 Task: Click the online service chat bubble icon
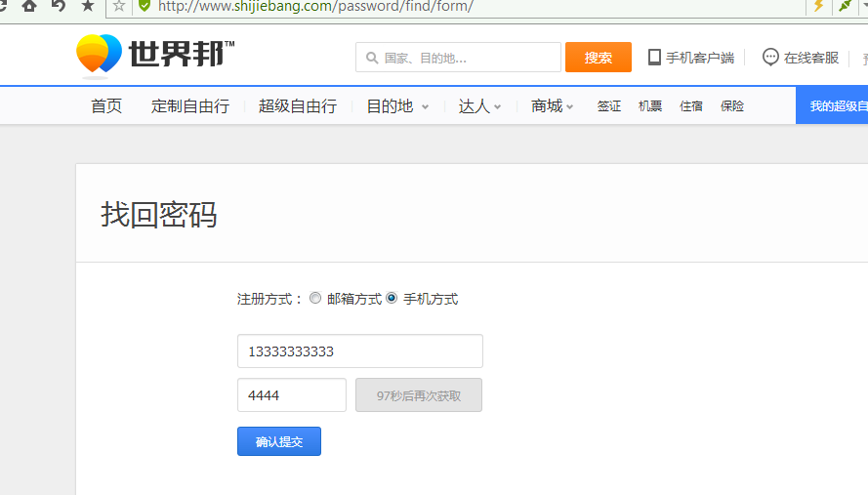pyautogui.click(x=770, y=57)
